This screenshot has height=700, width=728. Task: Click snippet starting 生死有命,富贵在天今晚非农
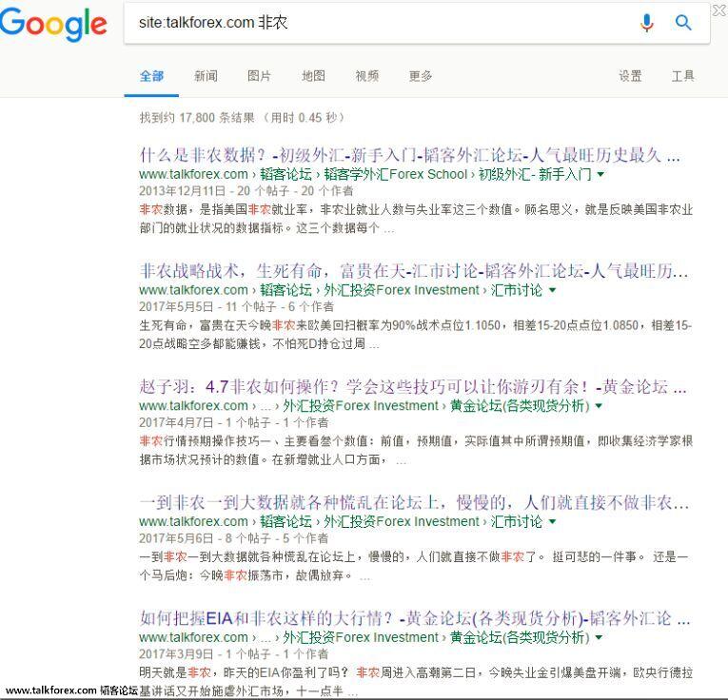click(416, 335)
